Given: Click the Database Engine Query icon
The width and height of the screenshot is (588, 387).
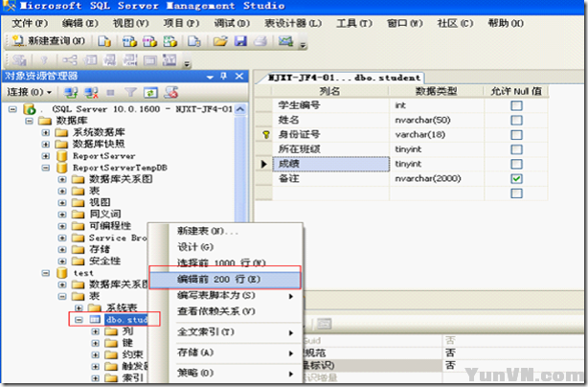Looking at the screenshot, I should 104,41.
